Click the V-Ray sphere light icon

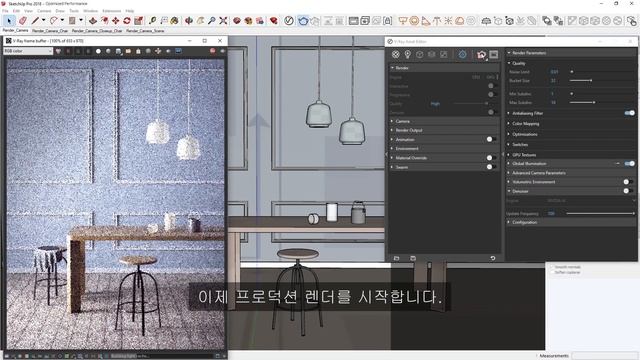pos(414,20)
